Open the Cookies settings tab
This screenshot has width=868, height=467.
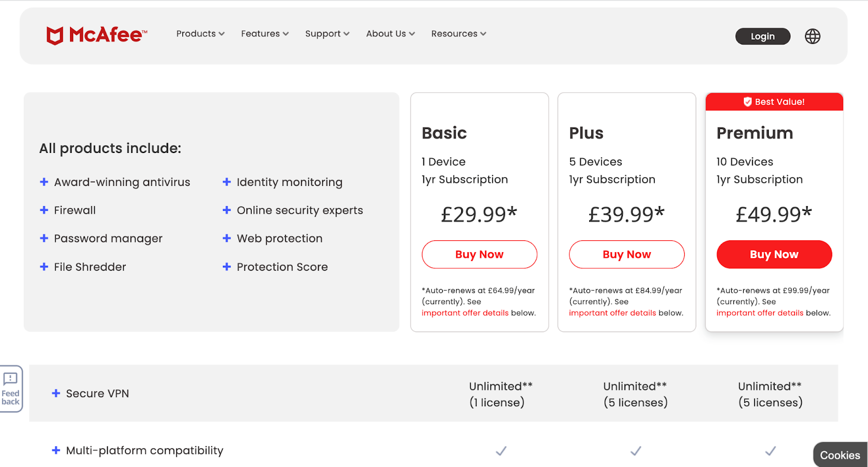[x=840, y=455]
